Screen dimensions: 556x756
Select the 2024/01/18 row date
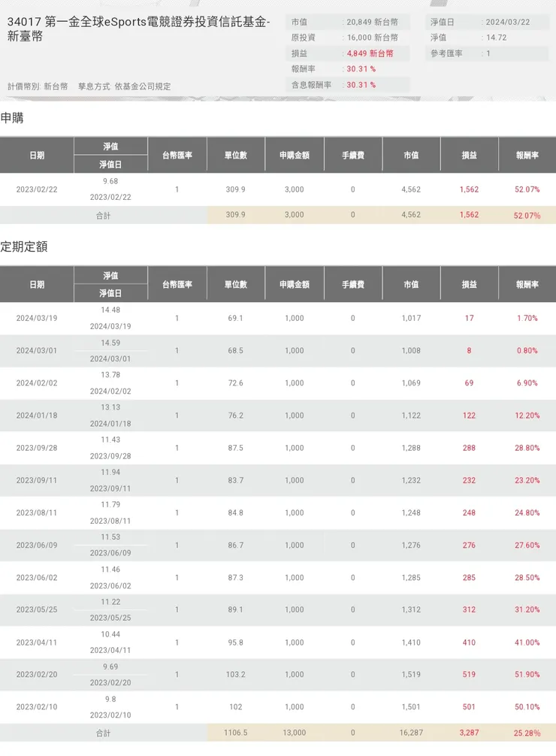(37, 415)
